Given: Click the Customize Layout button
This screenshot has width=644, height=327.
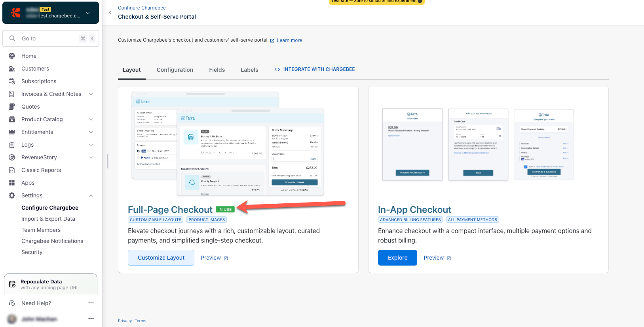Looking at the screenshot, I should click(161, 258).
